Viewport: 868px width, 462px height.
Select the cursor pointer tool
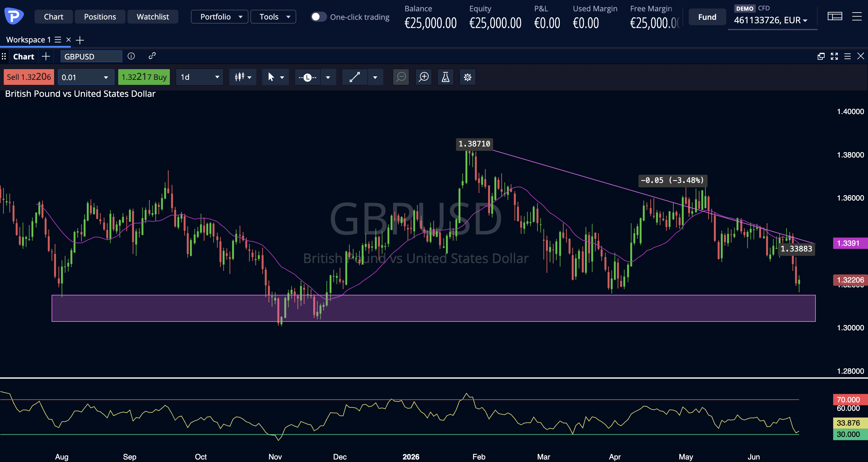tap(270, 77)
